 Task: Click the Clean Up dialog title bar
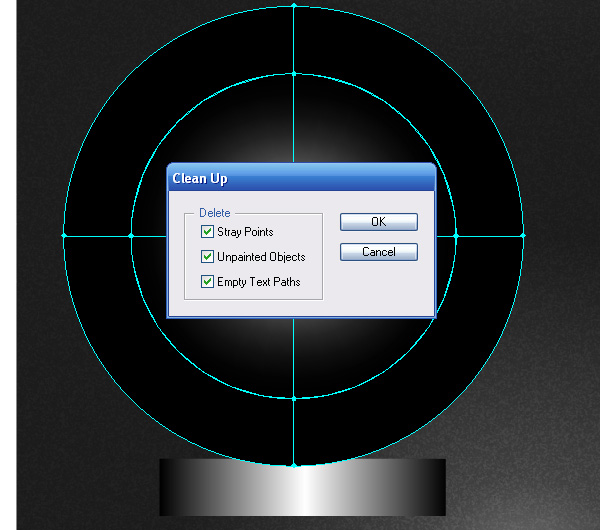click(x=302, y=178)
